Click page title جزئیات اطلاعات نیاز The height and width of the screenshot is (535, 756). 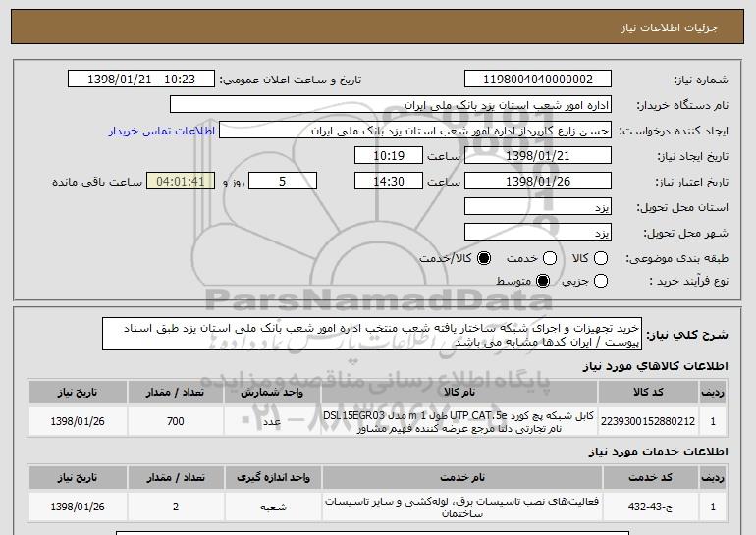(x=669, y=27)
